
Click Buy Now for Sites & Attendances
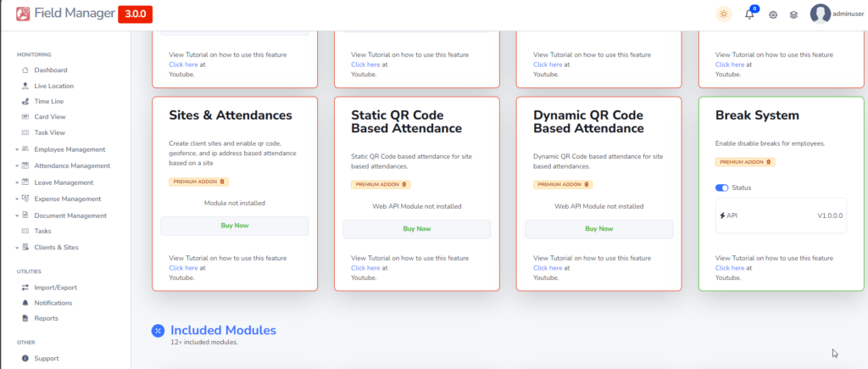click(235, 226)
